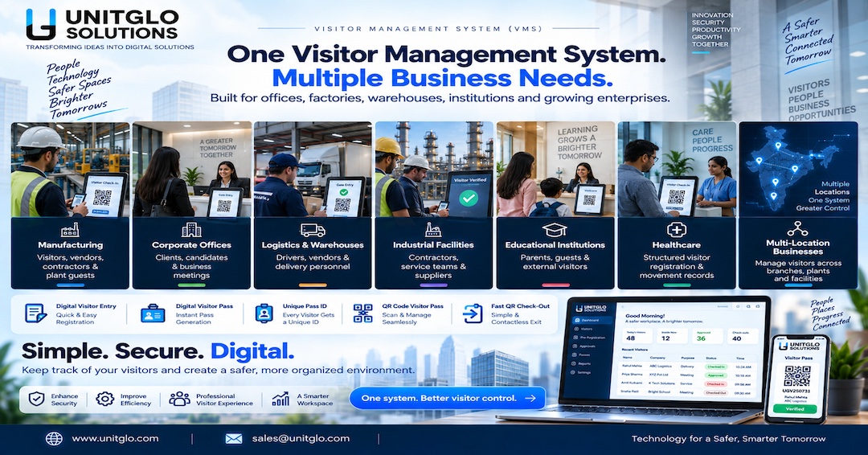Click the 'Simple. Secure. Digital.' heading
Image resolution: width=868 pixels, height=455 pixels.
[158, 351]
